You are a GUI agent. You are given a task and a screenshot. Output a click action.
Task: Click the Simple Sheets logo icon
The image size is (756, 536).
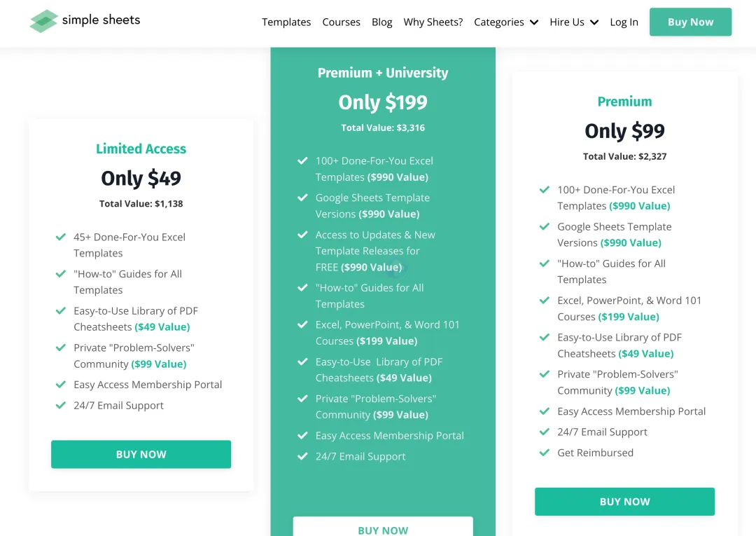pos(44,21)
